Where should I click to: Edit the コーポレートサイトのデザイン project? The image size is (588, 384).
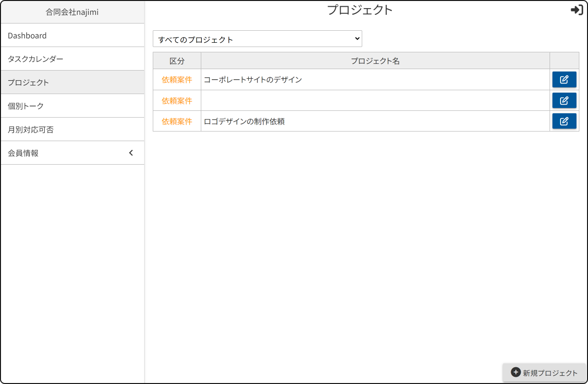[564, 80]
